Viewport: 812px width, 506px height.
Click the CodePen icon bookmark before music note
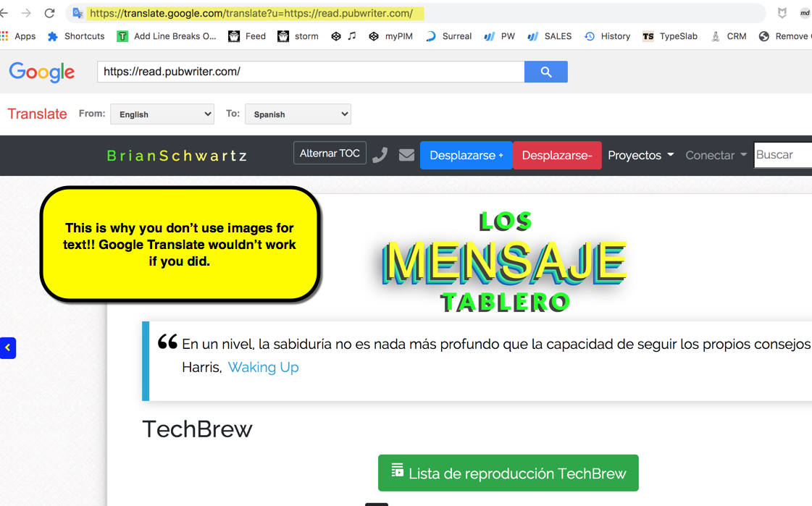(x=336, y=36)
